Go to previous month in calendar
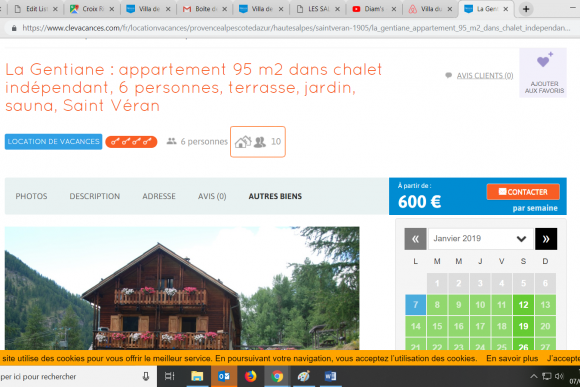 click(415, 239)
